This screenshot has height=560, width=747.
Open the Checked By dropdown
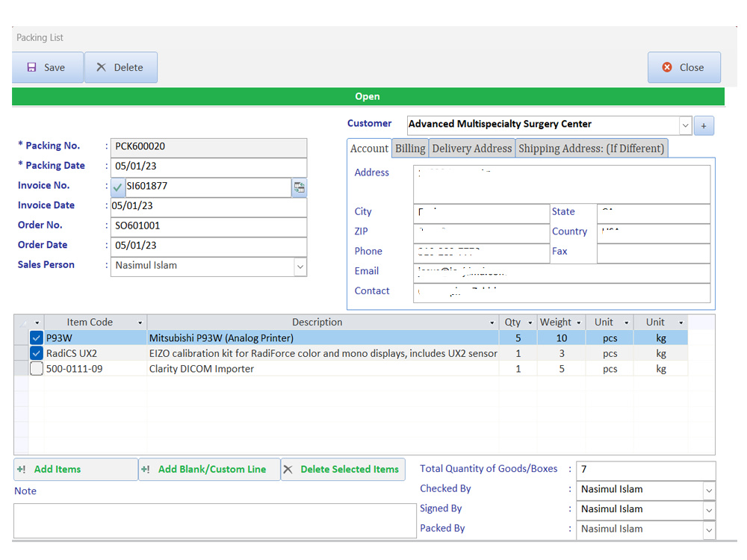709,491
